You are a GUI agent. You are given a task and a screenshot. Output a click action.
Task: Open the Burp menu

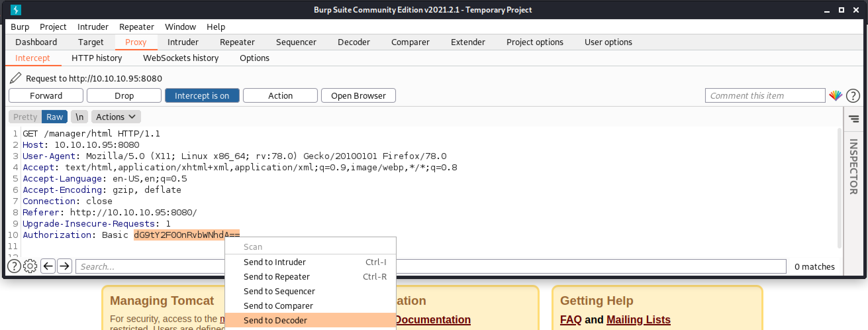[x=20, y=27]
